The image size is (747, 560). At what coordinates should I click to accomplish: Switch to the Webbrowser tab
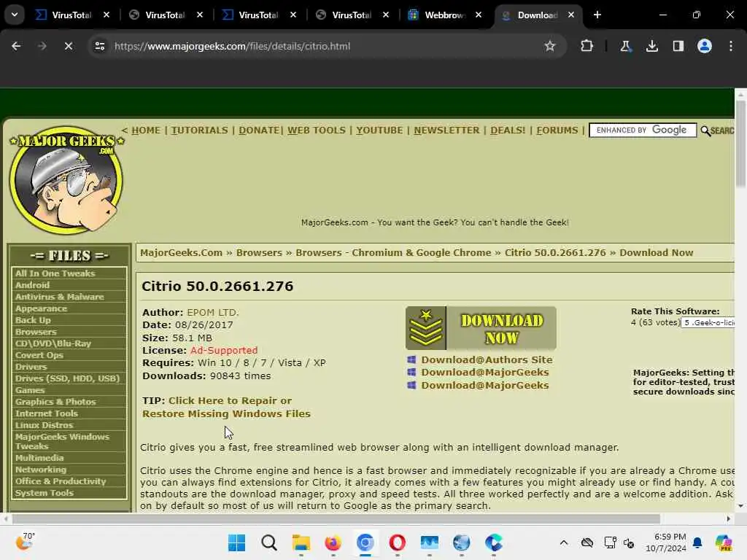click(444, 15)
